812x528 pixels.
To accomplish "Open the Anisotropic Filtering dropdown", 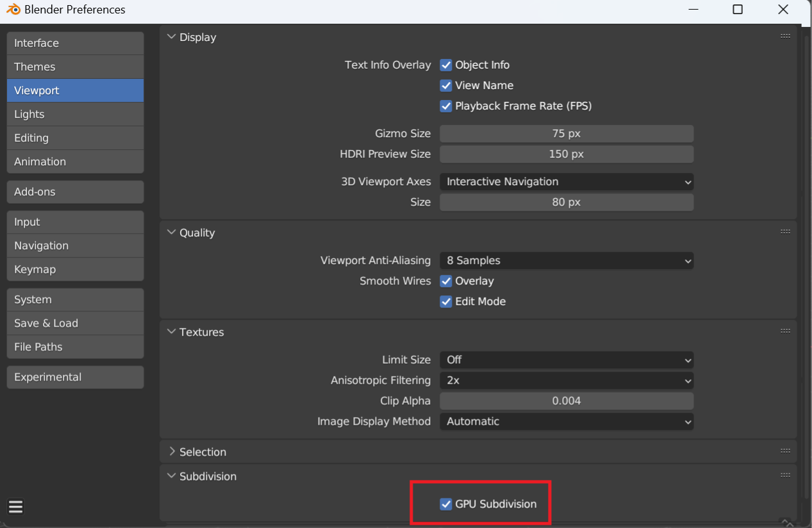I will click(x=567, y=380).
